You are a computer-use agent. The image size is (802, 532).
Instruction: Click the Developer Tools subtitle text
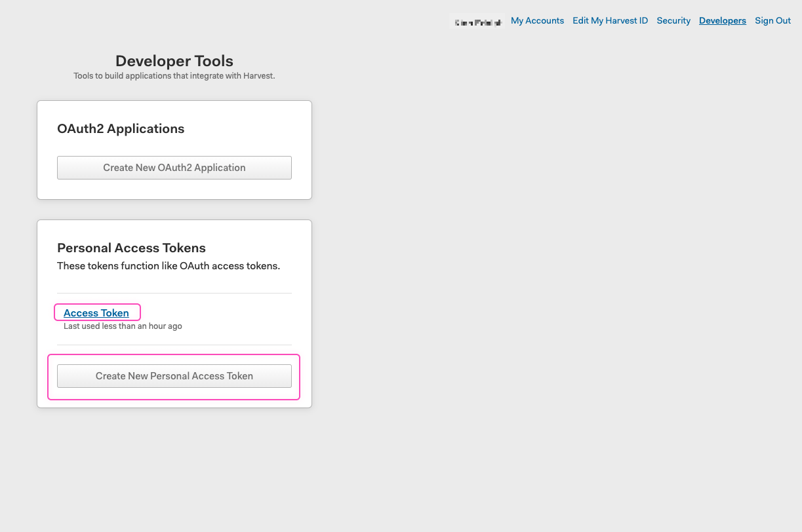pyautogui.click(x=174, y=75)
